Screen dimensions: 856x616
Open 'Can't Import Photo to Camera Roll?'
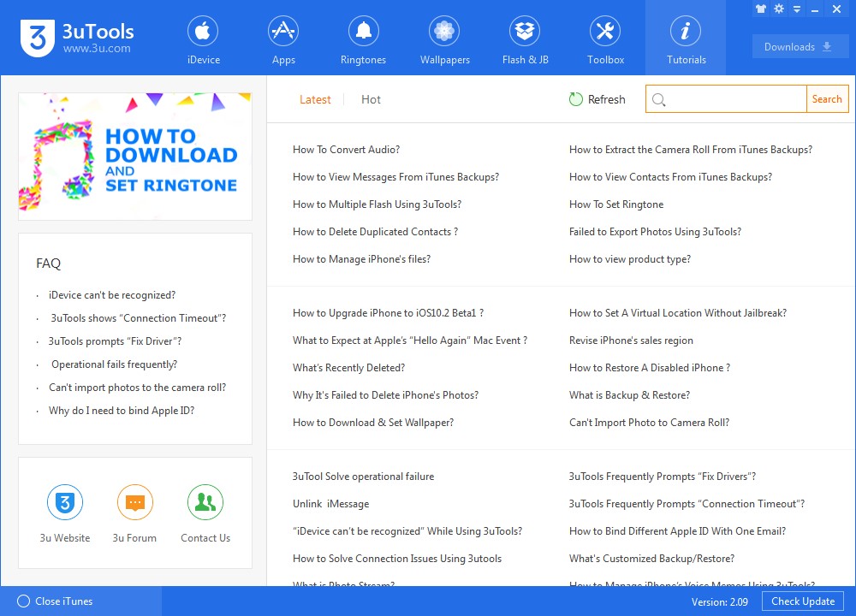(649, 423)
